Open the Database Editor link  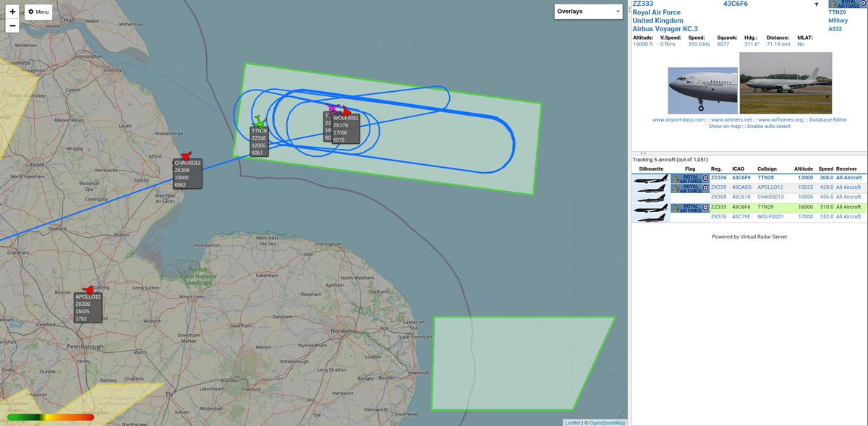(828, 119)
